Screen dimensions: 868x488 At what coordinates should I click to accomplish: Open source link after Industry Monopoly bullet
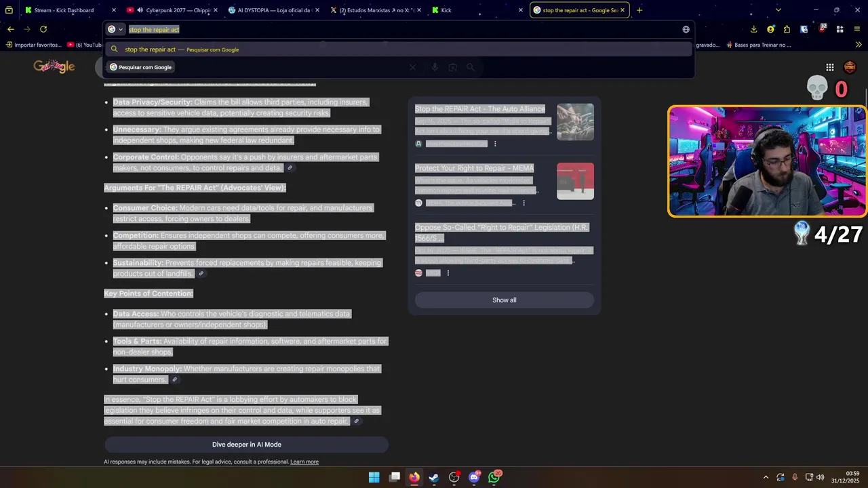pos(174,380)
